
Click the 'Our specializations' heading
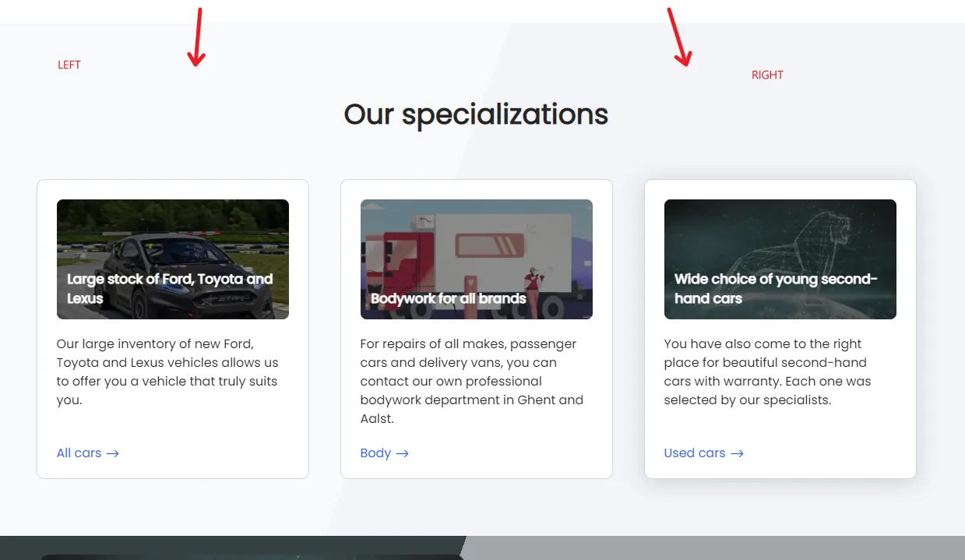pos(476,114)
